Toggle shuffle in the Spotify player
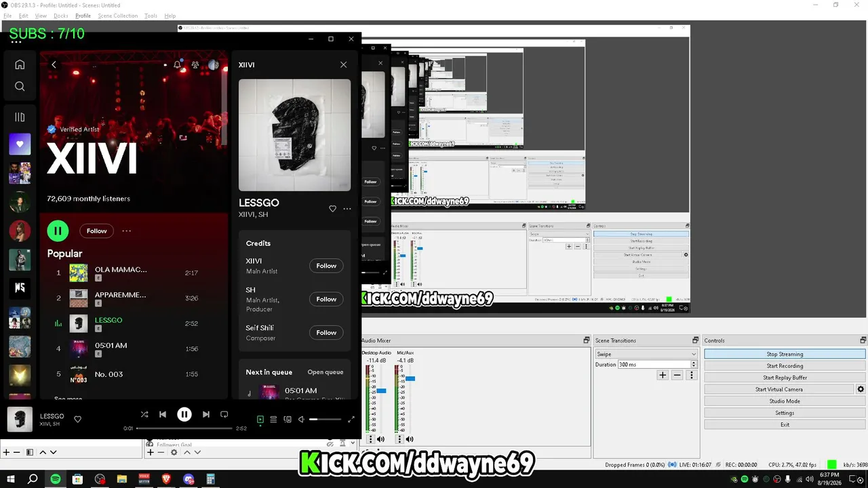This screenshot has height=488, width=868. (144, 415)
